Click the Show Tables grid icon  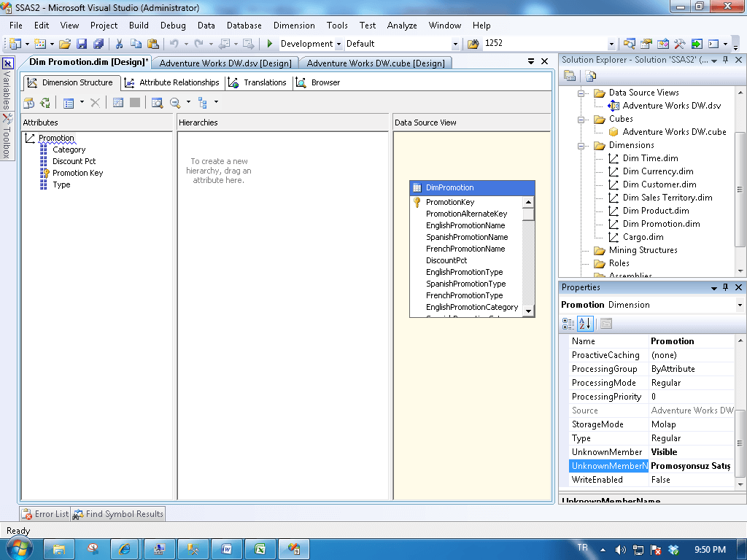point(118,102)
